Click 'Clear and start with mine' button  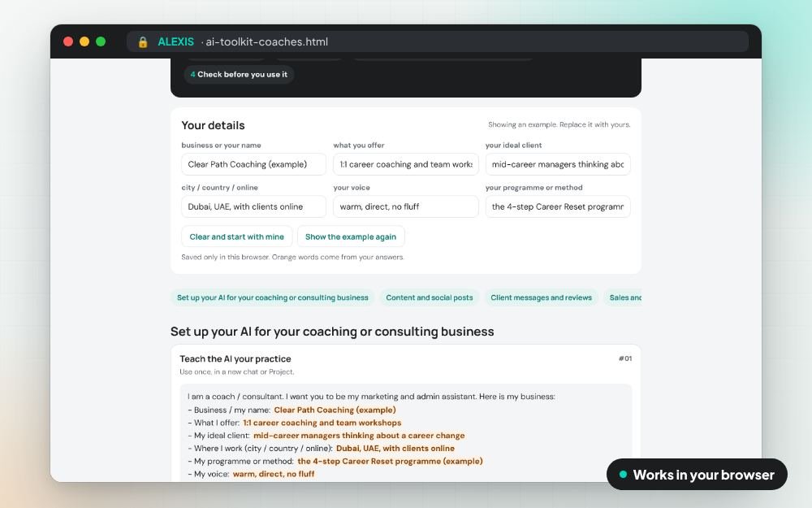tap(236, 237)
